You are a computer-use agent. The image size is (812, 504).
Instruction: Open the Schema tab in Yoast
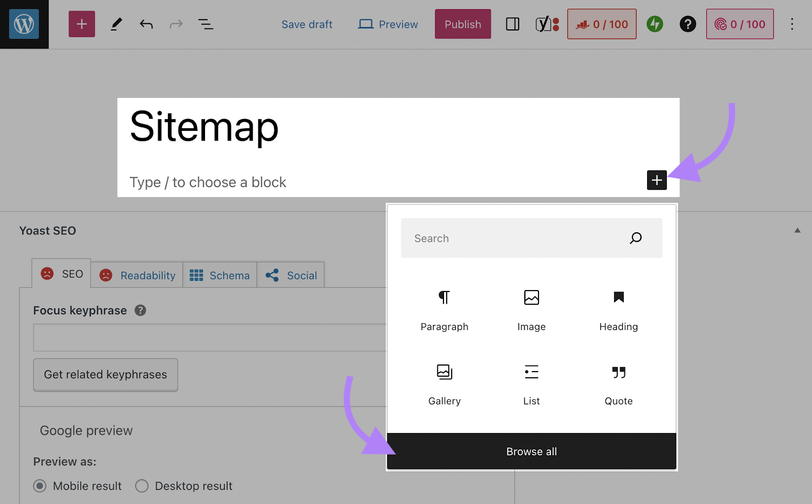[220, 275]
